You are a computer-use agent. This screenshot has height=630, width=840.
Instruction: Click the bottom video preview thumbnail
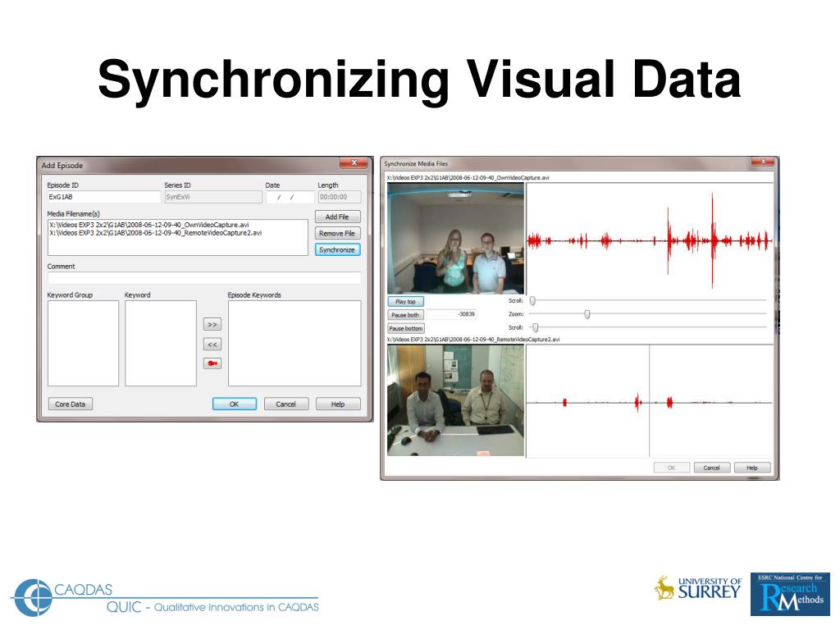455,400
